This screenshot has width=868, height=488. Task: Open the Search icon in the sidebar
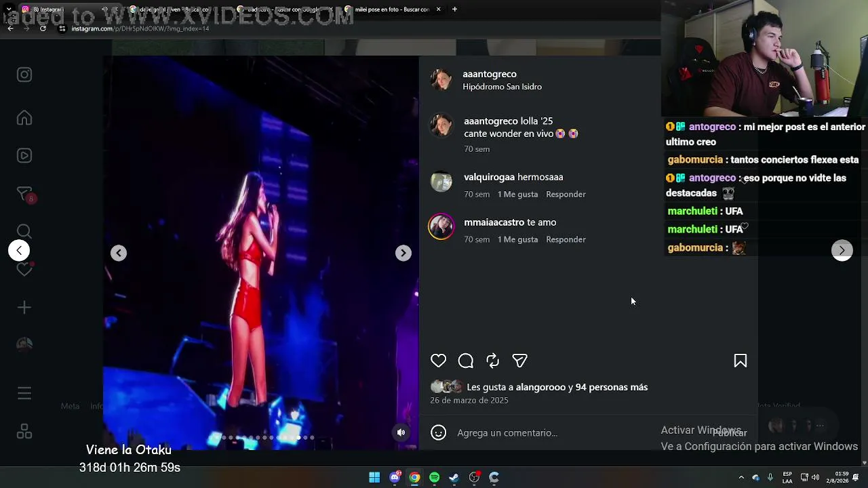24,232
